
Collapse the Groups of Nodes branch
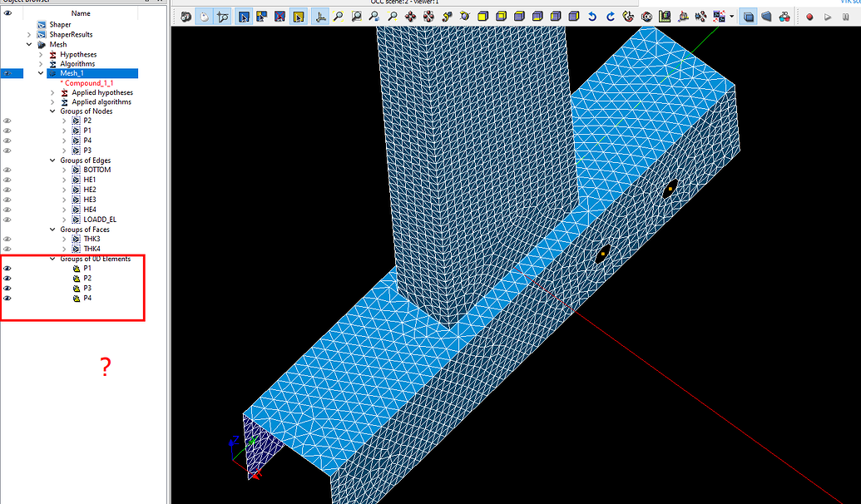52,111
